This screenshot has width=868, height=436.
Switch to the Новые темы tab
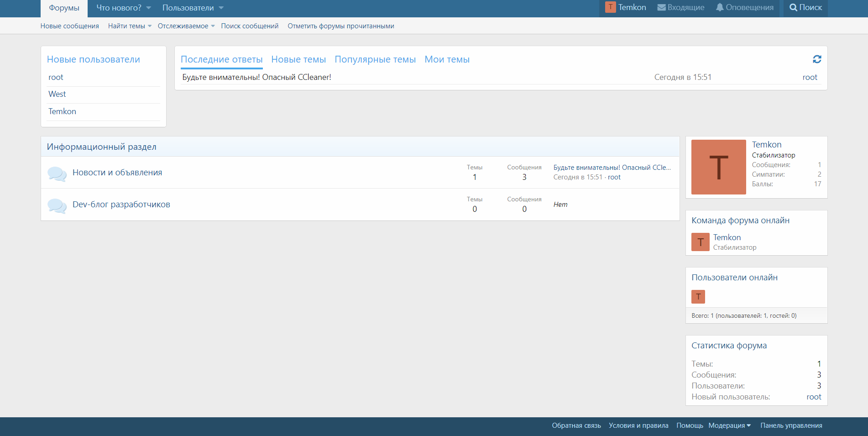tap(298, 59)
